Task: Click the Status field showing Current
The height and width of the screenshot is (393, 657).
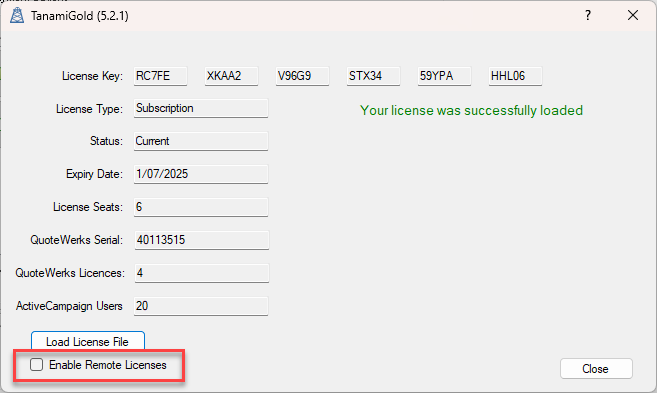Action: pos(201,141)
